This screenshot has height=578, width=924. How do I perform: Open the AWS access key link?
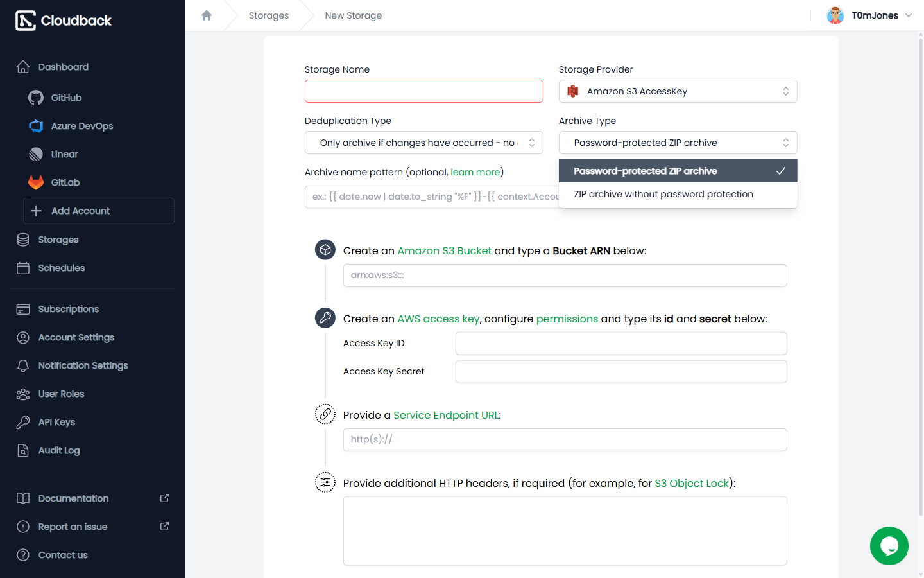click(x=438, y=319)
